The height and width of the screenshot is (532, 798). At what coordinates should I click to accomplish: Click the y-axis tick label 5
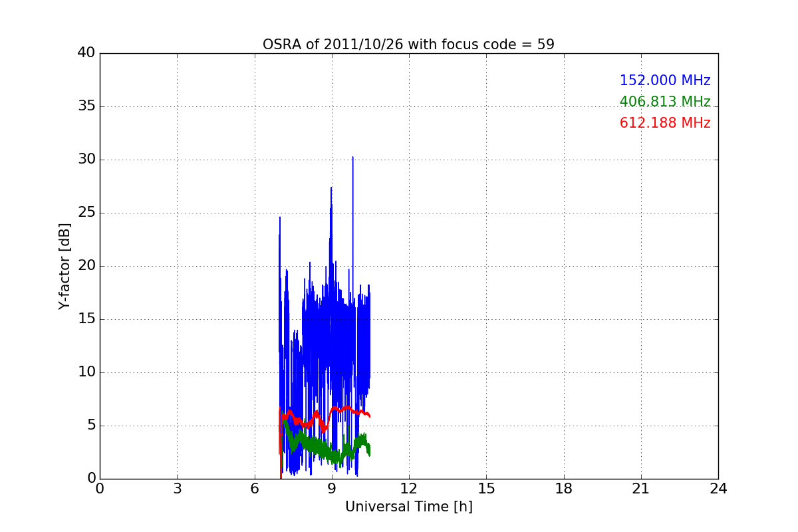tap(91, 426)
